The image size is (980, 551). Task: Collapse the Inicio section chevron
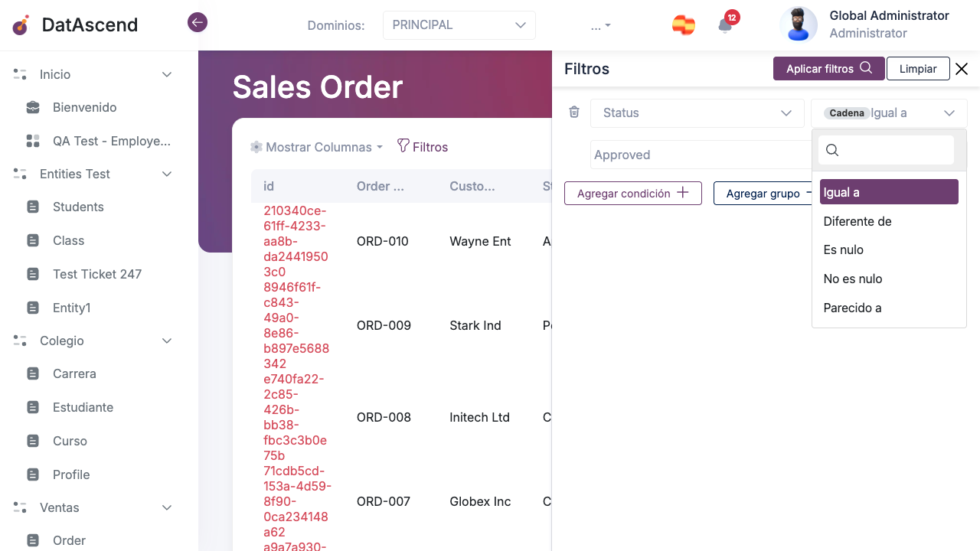(167, 74)
